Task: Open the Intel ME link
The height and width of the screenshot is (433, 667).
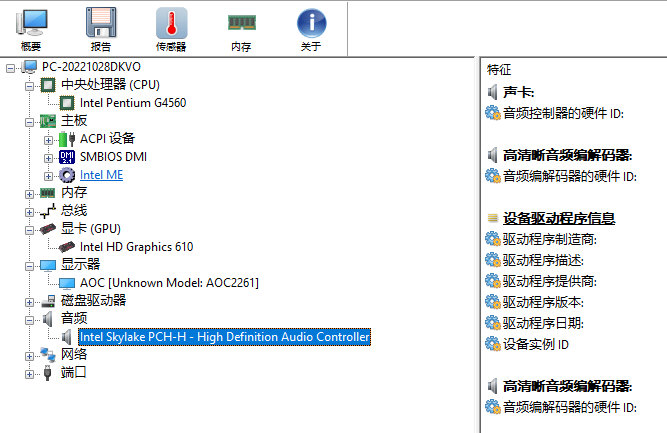Action: (101, 175)
